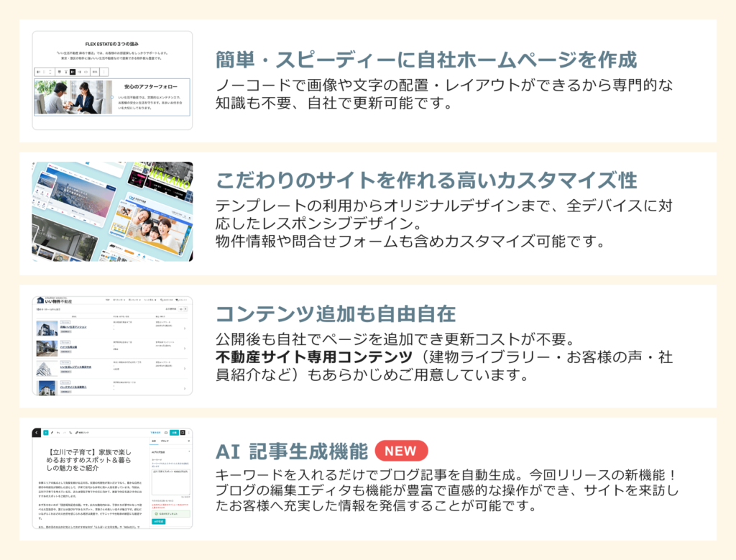Expand the second property row chevron
This screenshot has width=736, height=560.
point(185,349)
